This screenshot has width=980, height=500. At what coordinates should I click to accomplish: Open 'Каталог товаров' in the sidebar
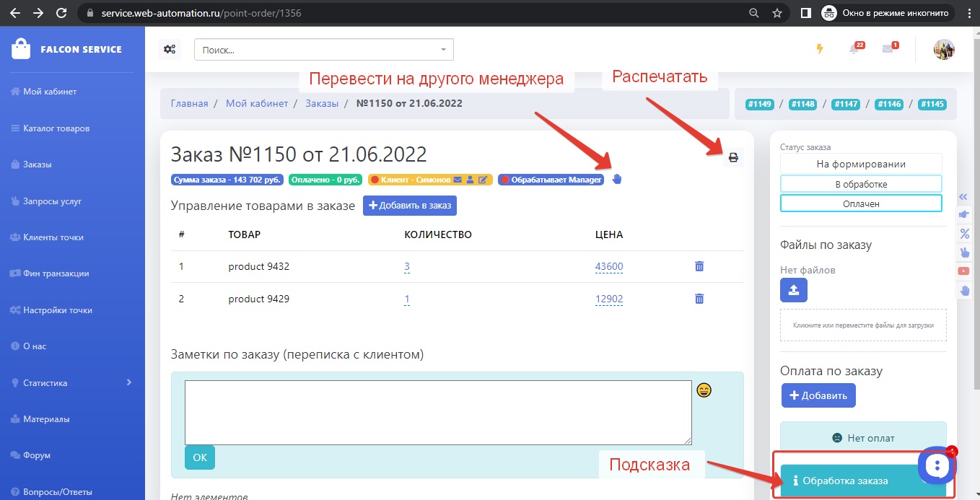pos(56,128)
